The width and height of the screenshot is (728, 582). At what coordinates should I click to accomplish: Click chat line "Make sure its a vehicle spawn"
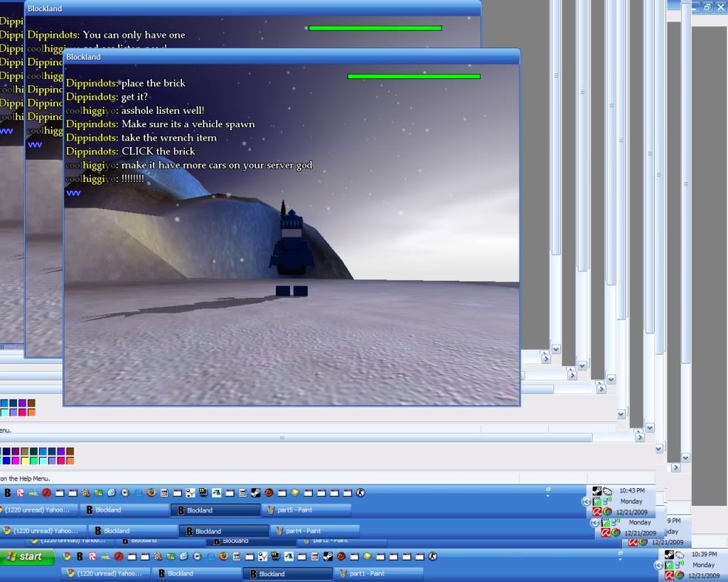(x=188, y=124)
